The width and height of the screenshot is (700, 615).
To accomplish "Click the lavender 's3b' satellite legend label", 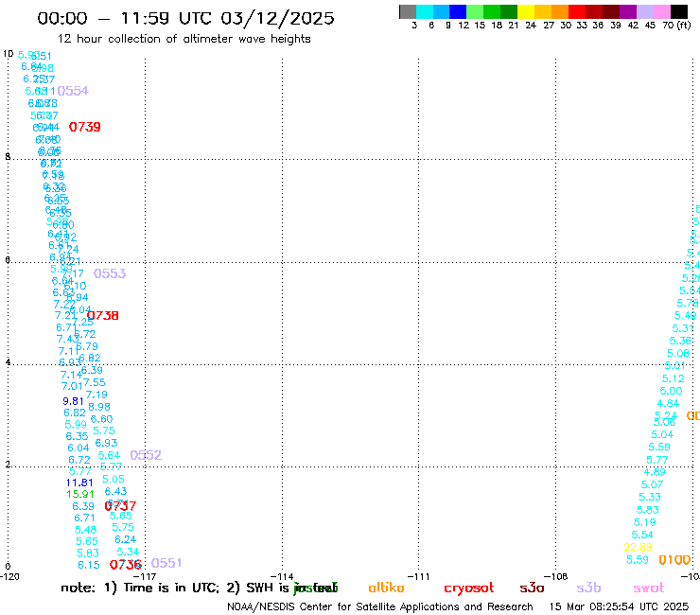I will (x=588, y=588).
